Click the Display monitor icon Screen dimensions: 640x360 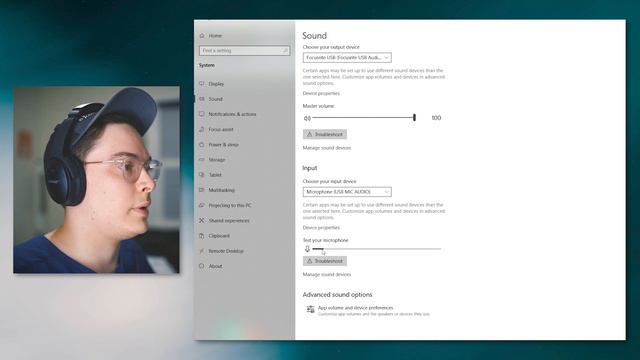pyautogui.click(x=202, y=83)
